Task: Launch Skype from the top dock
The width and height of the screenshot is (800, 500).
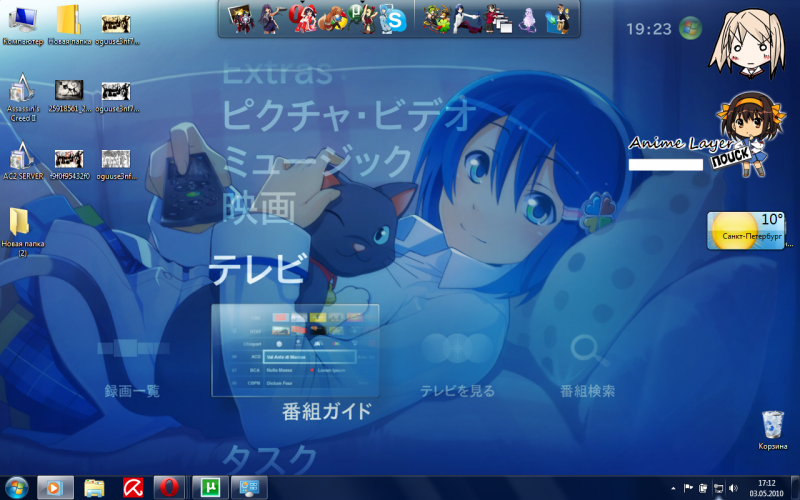Action: tap(395, 20)
